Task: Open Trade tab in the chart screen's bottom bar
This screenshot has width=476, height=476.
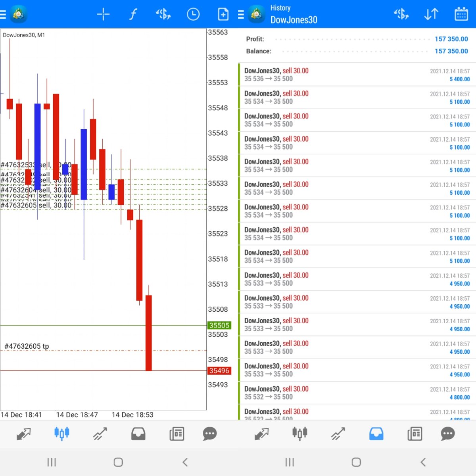Action: (x=100, y=434)
